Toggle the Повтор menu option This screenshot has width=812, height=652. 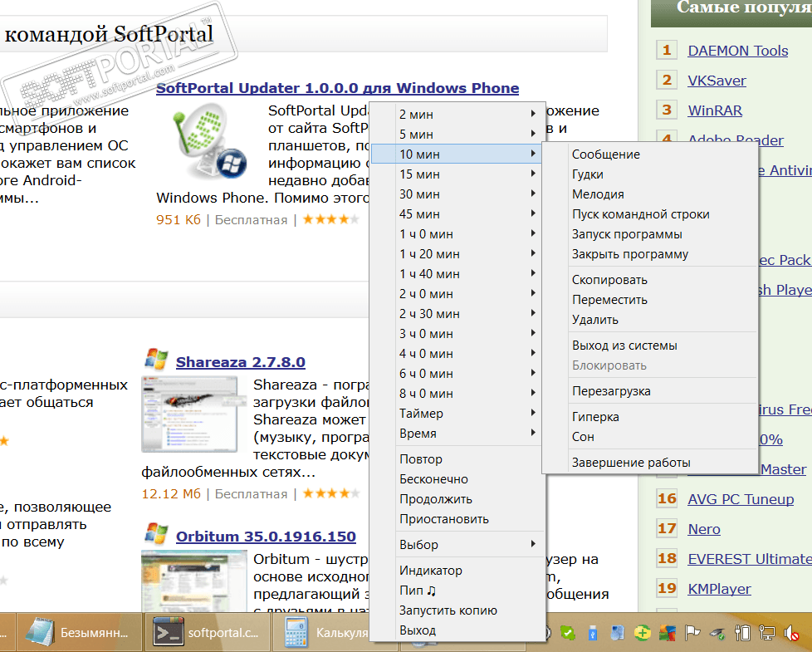point(457,459)
